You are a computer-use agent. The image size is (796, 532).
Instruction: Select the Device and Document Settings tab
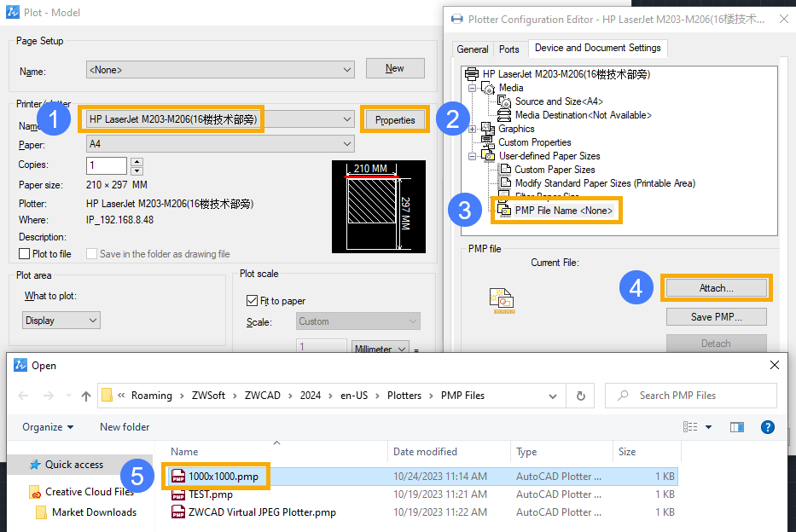point(598,48)
